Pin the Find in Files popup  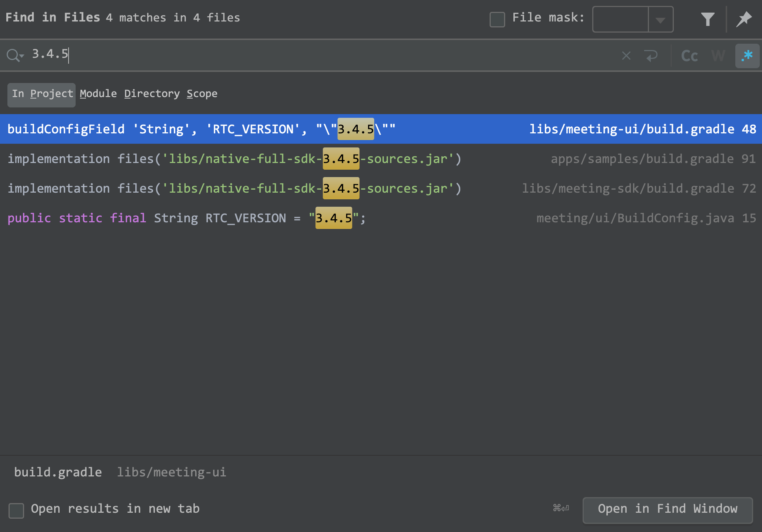tap(744, 19)
